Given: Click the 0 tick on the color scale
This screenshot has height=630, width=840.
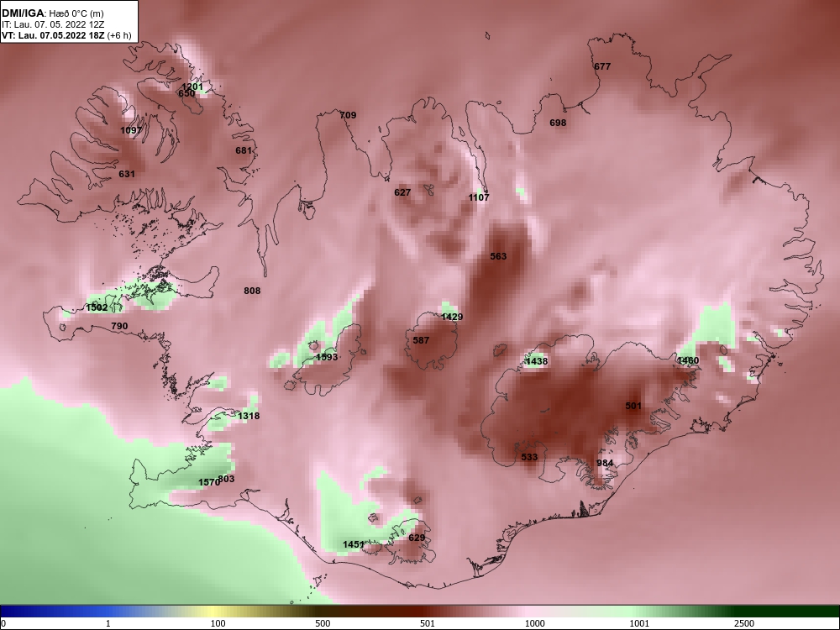Looking at the screenshot, I should point(3,623).
